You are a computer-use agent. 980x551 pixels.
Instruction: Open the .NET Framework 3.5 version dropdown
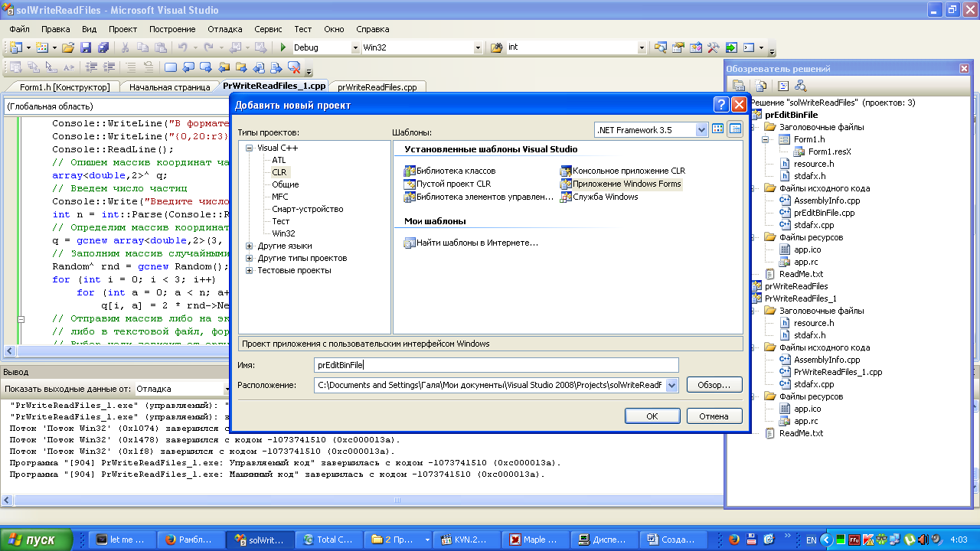(x=701, y=130)
